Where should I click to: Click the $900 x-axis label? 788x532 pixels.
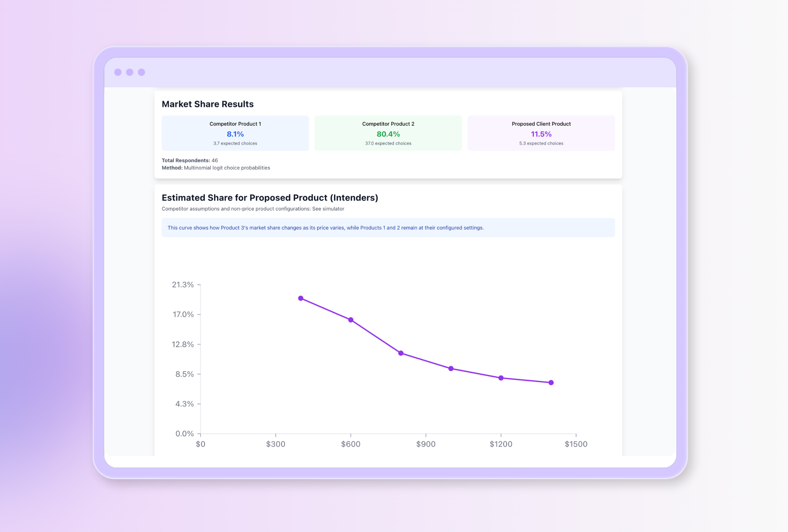(x=426, y=444)
